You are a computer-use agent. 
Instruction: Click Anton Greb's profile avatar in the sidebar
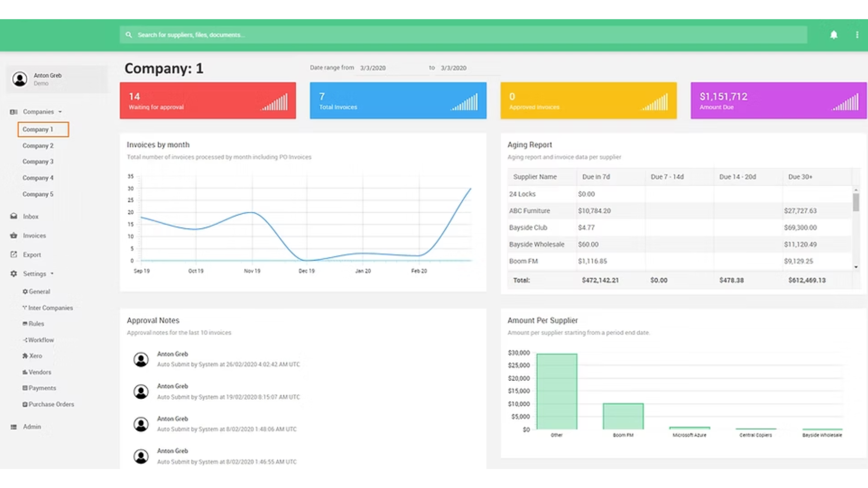[x=20, y=79]
